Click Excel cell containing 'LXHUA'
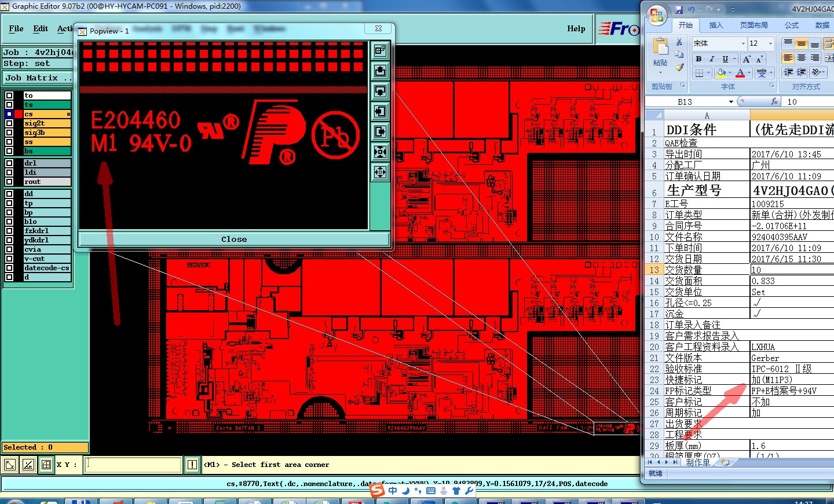The image size is (834, 504). coord(792,347)
